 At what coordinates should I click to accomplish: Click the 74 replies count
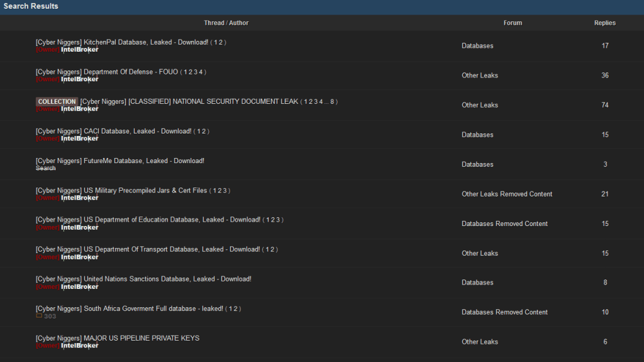point(604,105)
